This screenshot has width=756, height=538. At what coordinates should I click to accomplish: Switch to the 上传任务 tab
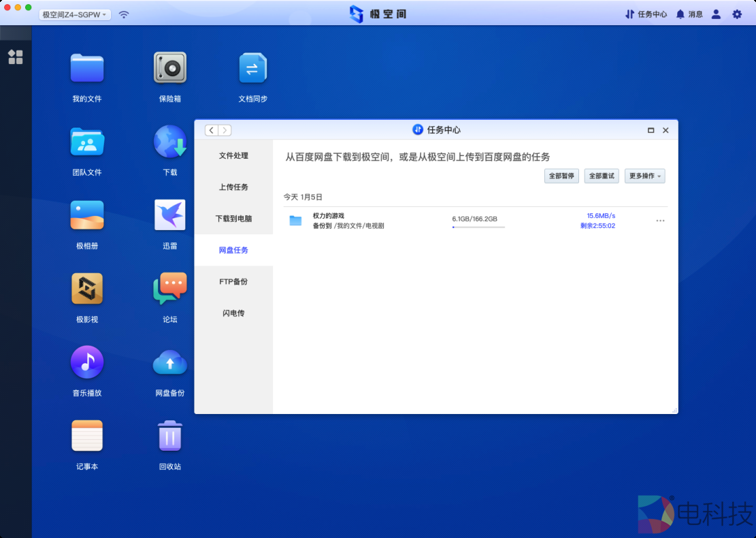tap(233, 187)
